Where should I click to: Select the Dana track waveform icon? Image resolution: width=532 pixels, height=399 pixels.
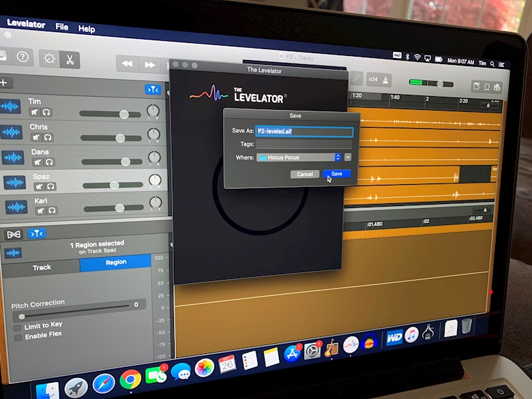pyautogui.click(x=13, y=158)
